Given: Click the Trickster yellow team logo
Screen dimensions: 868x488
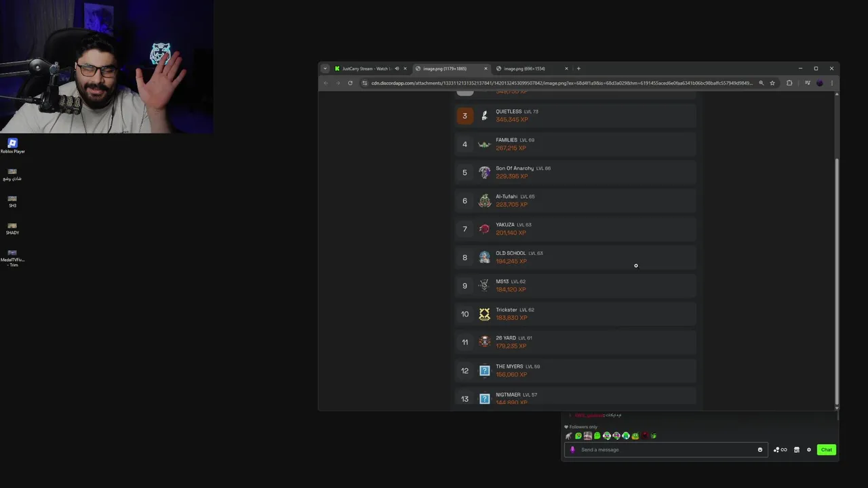Looking at the screenshot, I should point(484,314).
